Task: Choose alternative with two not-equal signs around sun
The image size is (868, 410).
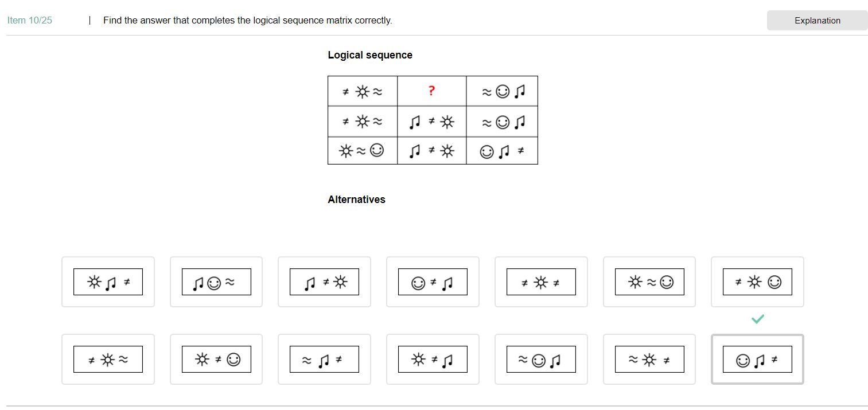Action: [x=541, y=282]
